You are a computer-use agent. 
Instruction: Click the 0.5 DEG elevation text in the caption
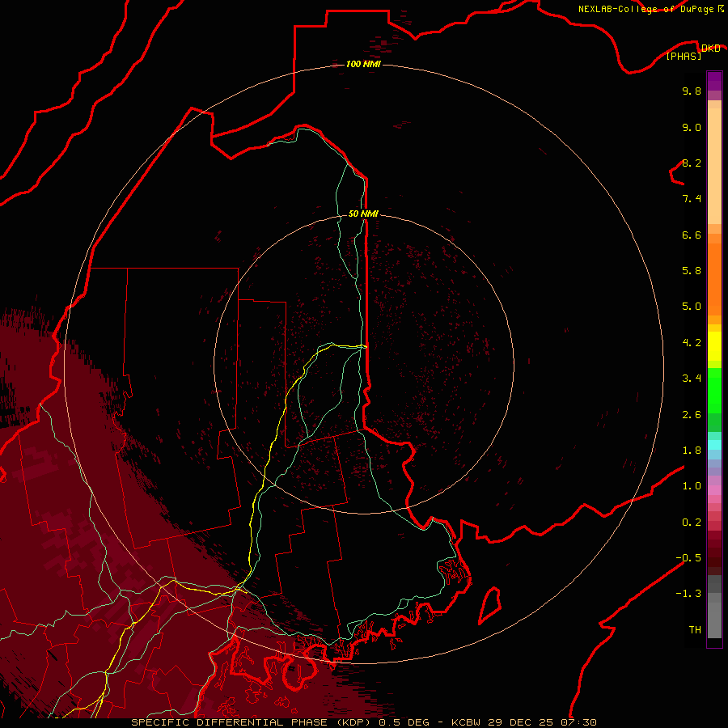click(x=405, y=722)
